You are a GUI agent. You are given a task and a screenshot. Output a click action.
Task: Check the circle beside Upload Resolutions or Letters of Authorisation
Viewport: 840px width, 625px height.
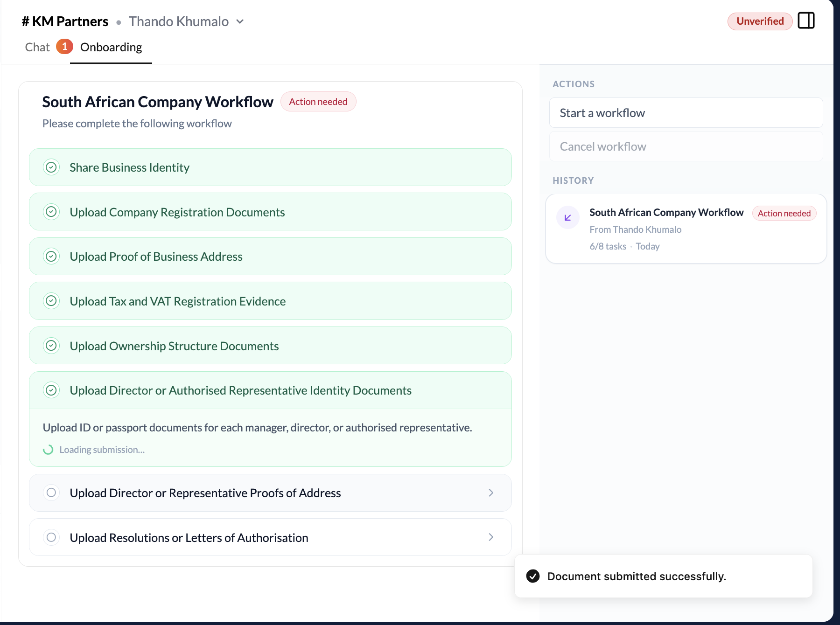[x=51, y=537]
